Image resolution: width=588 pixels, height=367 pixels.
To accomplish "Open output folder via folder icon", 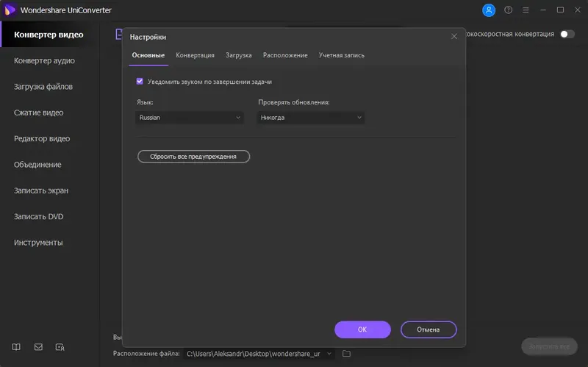I will [347, 354].
